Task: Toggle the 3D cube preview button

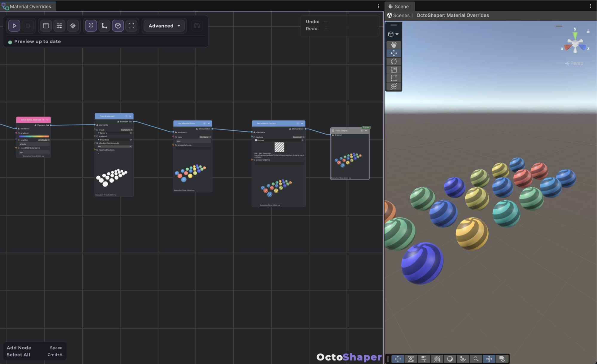Action: point(118,26)
